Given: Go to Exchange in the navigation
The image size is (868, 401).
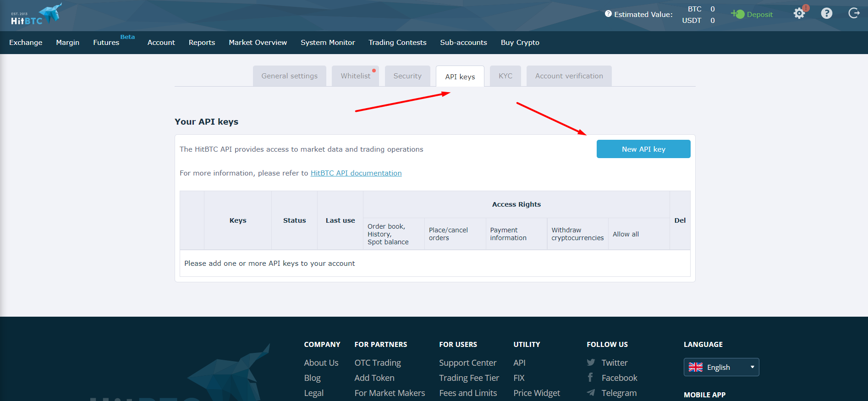Looking at the screenshot, I should click(26, 42).
